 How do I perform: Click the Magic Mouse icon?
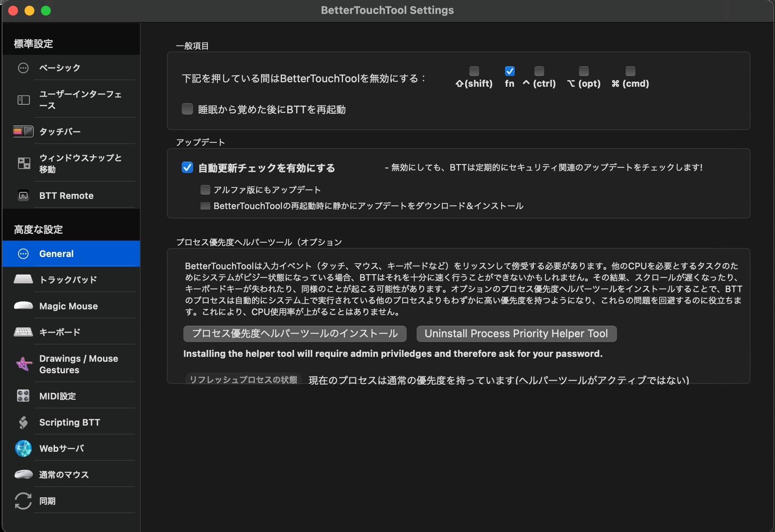coord(23,306)
